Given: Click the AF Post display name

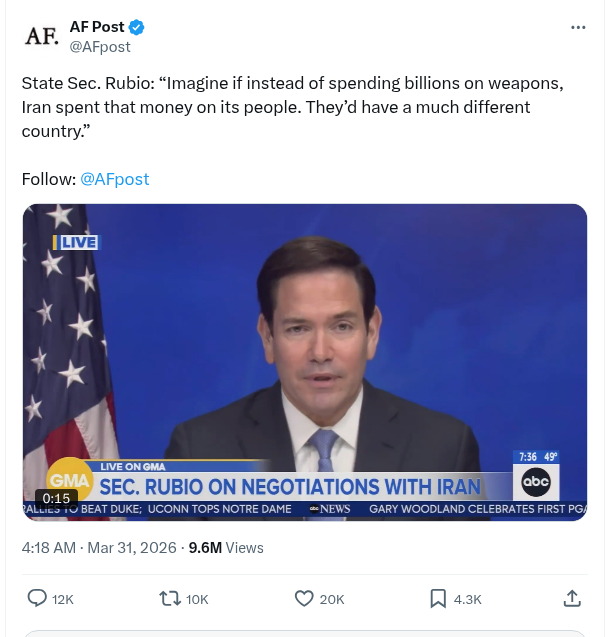Looking at the screenshot, I should 97,27.
